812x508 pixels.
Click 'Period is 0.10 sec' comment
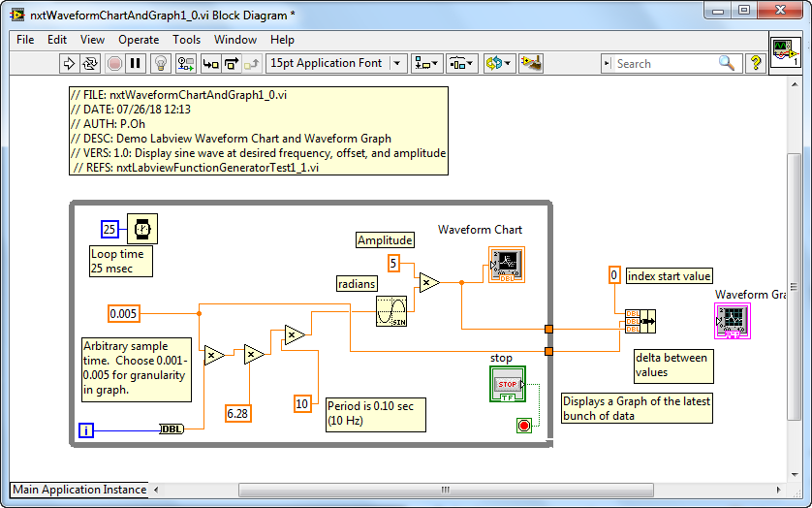tap(376, 413)
